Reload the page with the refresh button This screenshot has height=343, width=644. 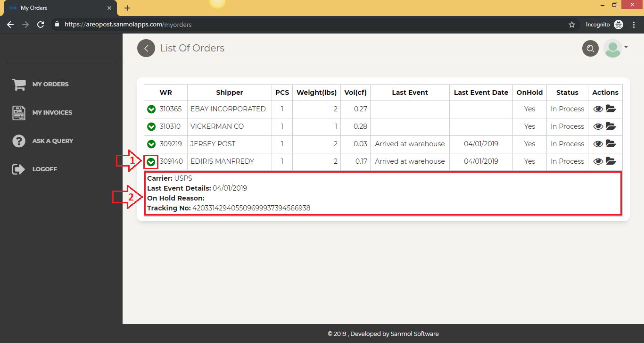pos(41,25)
